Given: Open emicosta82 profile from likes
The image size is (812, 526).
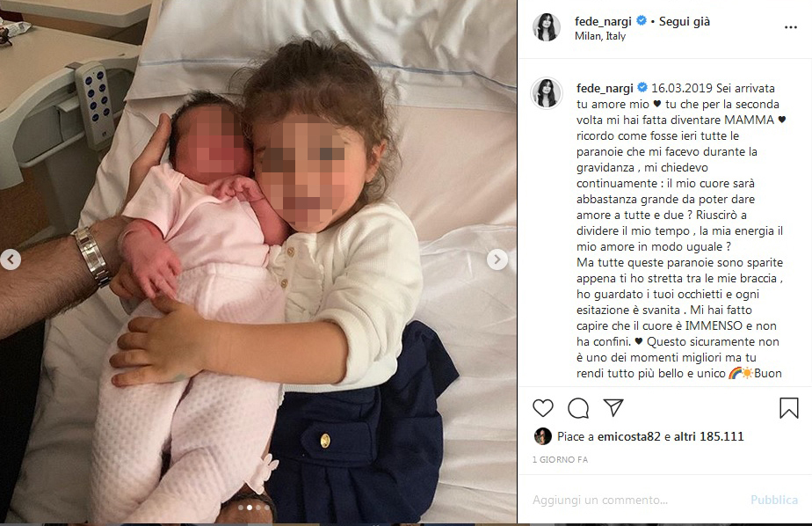Looking at the screenshot, I should pyautogui.click(x=628, y=436).
